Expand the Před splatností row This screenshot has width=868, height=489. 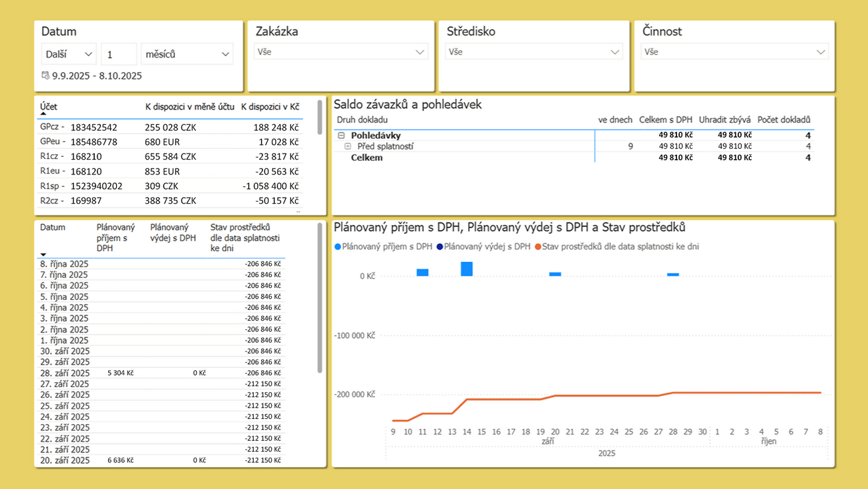pyautogui.click(x=348, y=146)
